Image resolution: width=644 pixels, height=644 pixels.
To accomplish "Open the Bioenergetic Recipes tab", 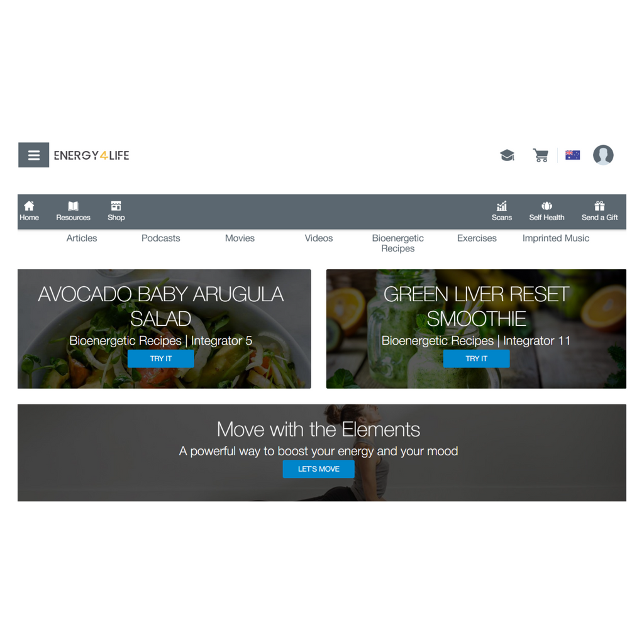I will pyautogui.click(x=397, y=243).
